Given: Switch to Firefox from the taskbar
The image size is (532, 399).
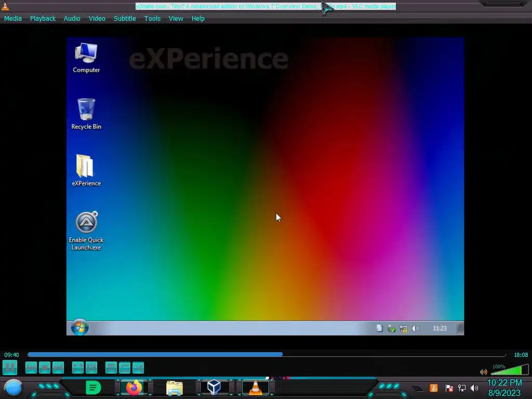Looking at the screenshot, I should click(x=134, y=388).
